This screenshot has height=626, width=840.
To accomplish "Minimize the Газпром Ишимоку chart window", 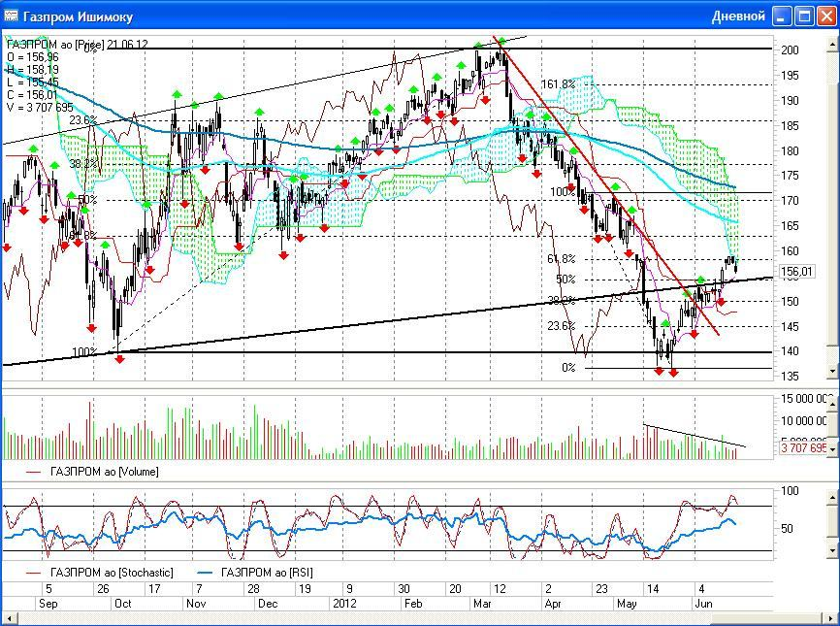I will pos(783,16).
